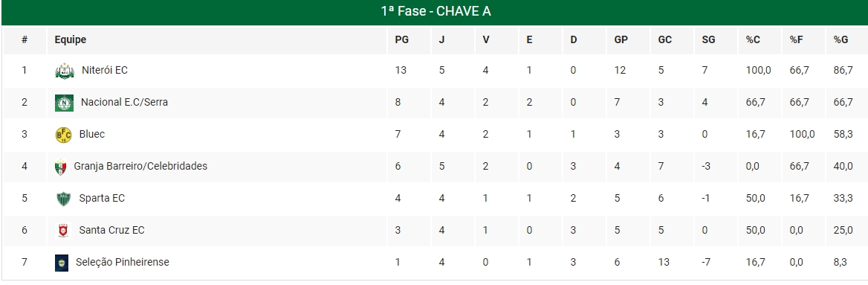Screen dimensions: 868x285
Task: Click Niterói EC's 13 points cell
Action: (x=401, y=71)
